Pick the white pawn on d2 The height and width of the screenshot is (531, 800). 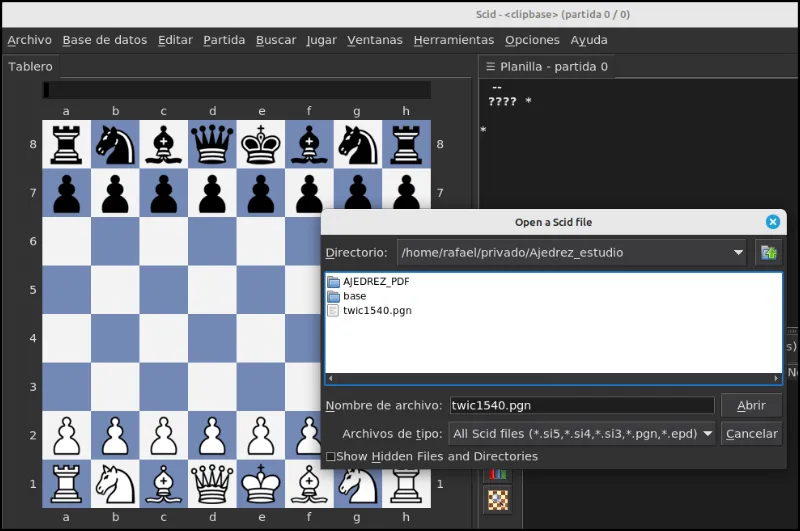click(212, 436)
